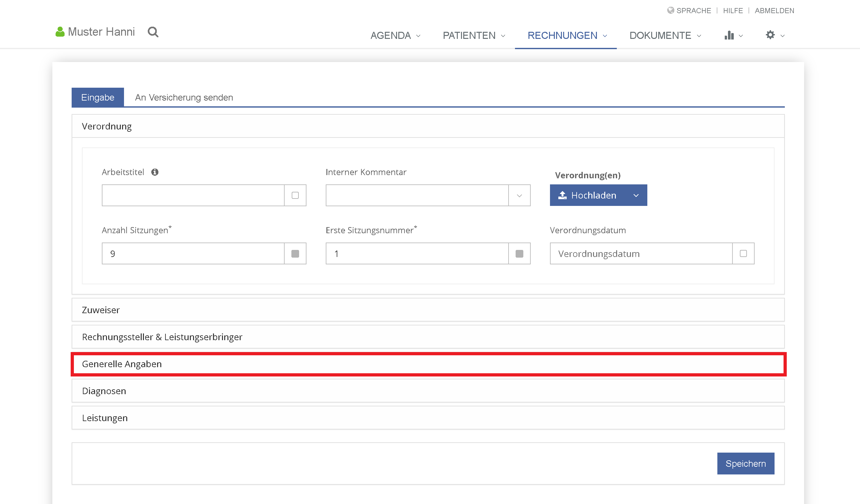Open the PATIENTEN menu
This screenshot has height=504, width=860.
click(x=474, y=35)
